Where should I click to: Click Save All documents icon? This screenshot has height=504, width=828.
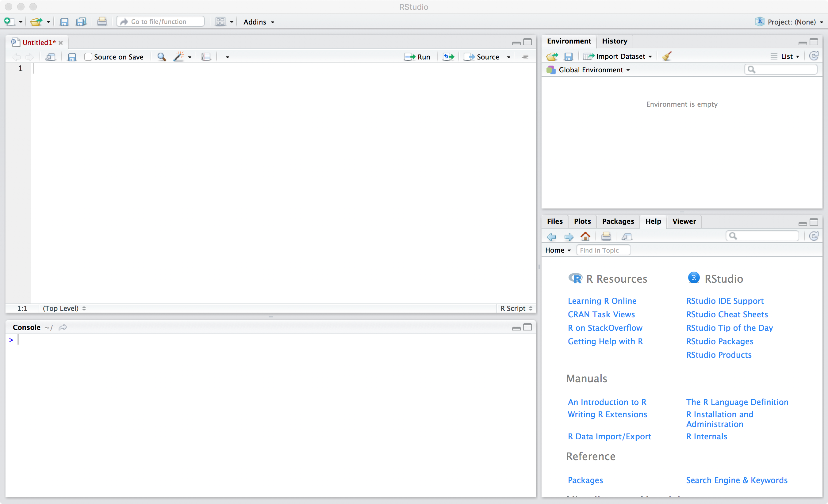[81, 22]
